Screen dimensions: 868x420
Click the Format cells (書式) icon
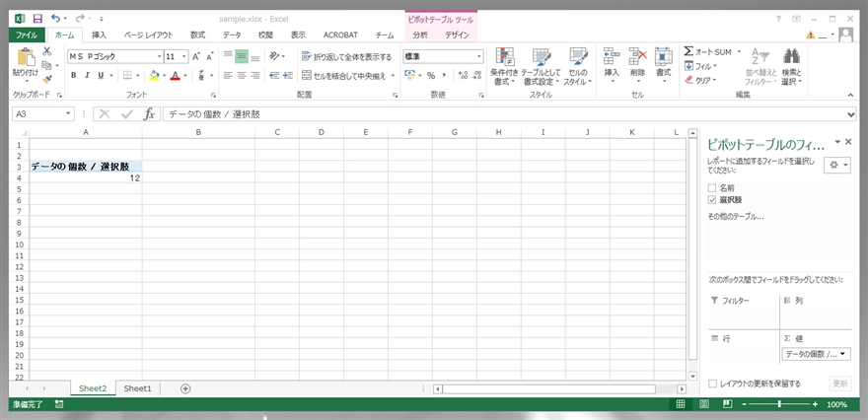tap(663, 57)
